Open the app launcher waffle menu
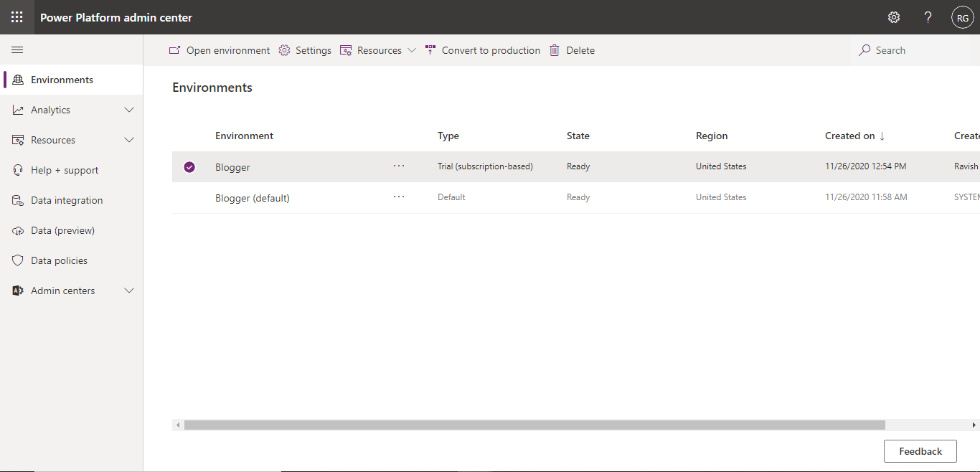980x472 pixels. [17, 16]
